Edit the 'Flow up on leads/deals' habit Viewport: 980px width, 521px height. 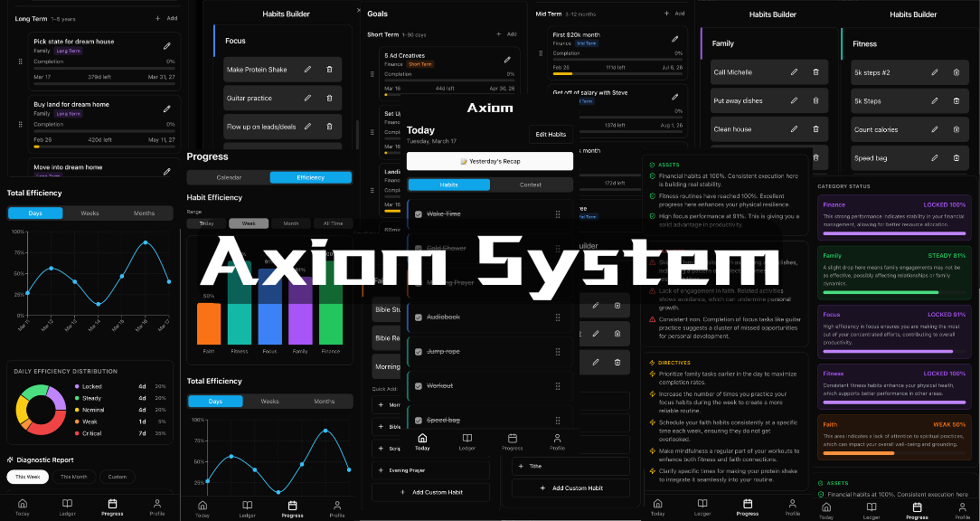pos(307,127)
